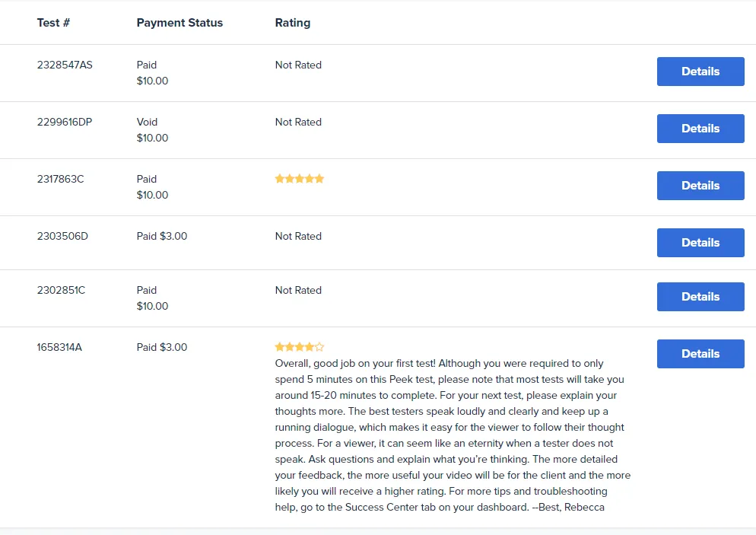The height and width of the screenshot is (535, 756).
Task: Click the Rating column header
Action: [292, 23]
